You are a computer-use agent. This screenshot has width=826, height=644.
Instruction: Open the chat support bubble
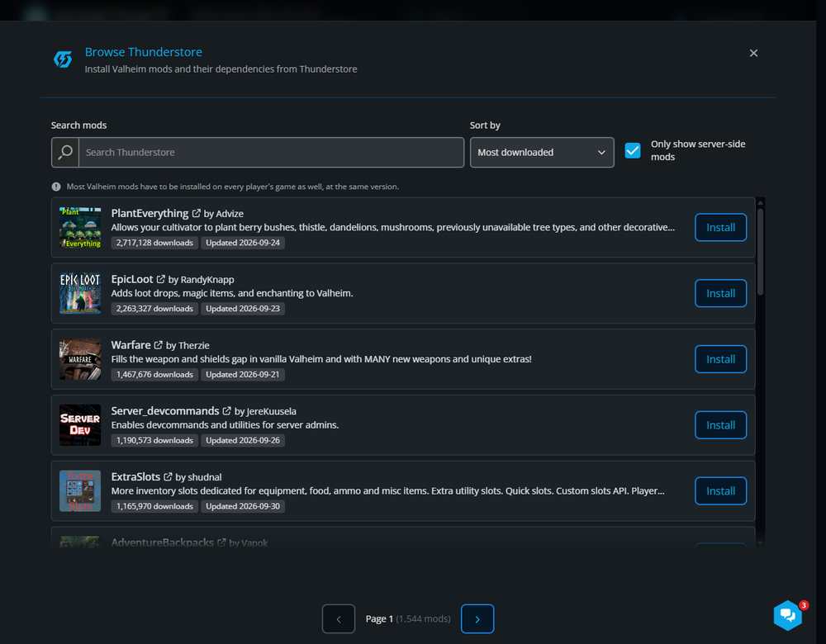[x=787, y=614]
